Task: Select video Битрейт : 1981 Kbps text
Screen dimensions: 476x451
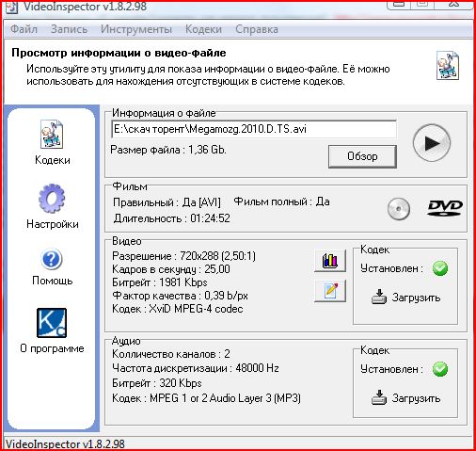Action: [160, 282]
